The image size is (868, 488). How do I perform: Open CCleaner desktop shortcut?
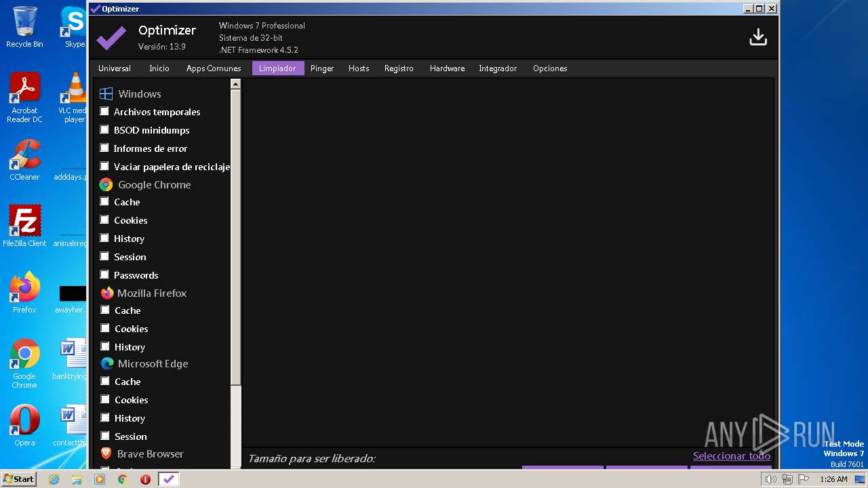[24, 160]
